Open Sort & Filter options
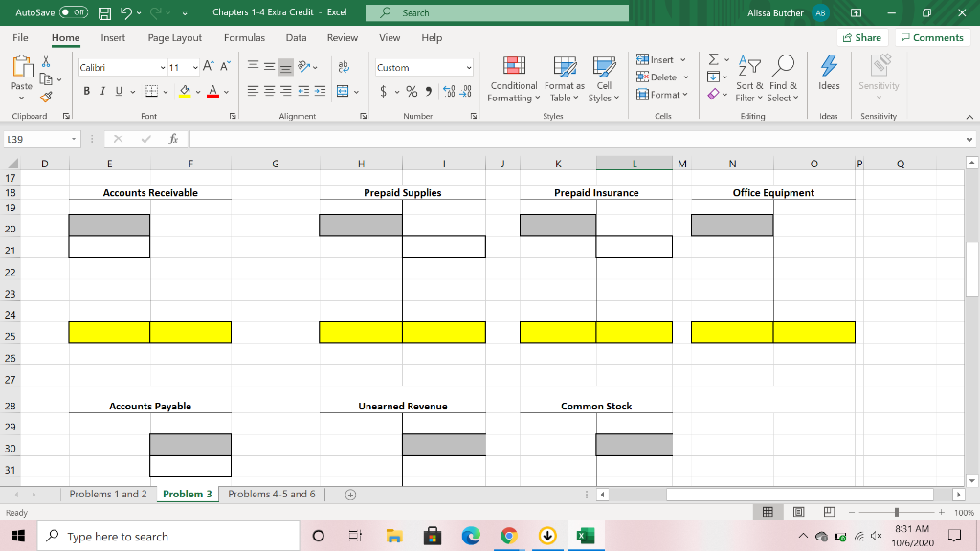 (747, 81)
